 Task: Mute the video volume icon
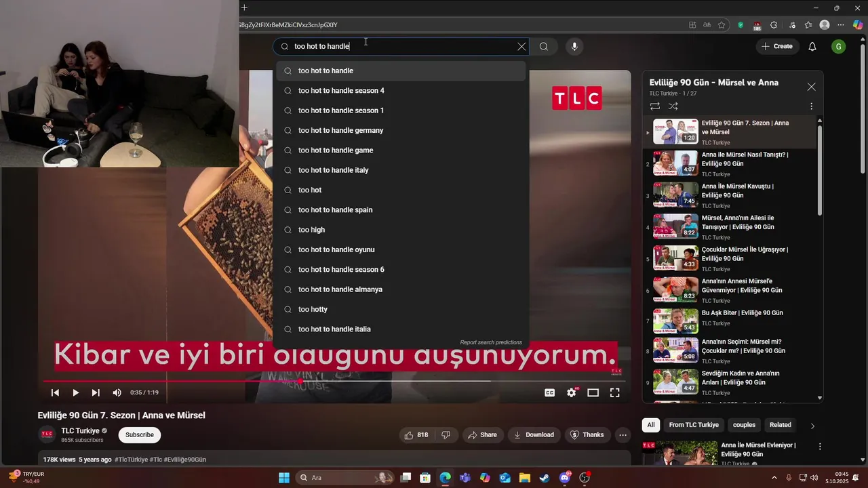(x=117, y=392)
